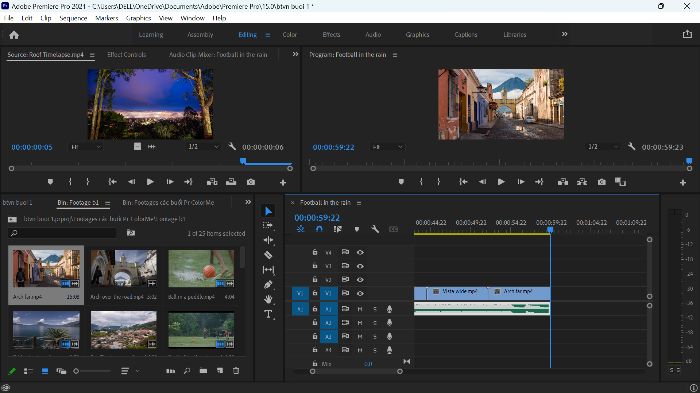Select the Pen tool
This screenshot has width=700, height=393.
pos(268,284)
